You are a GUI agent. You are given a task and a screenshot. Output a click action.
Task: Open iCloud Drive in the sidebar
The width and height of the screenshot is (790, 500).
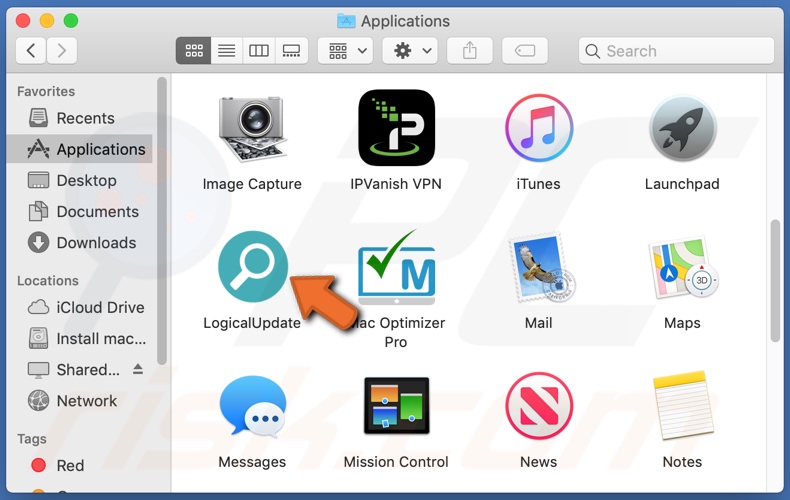(80, 307)
